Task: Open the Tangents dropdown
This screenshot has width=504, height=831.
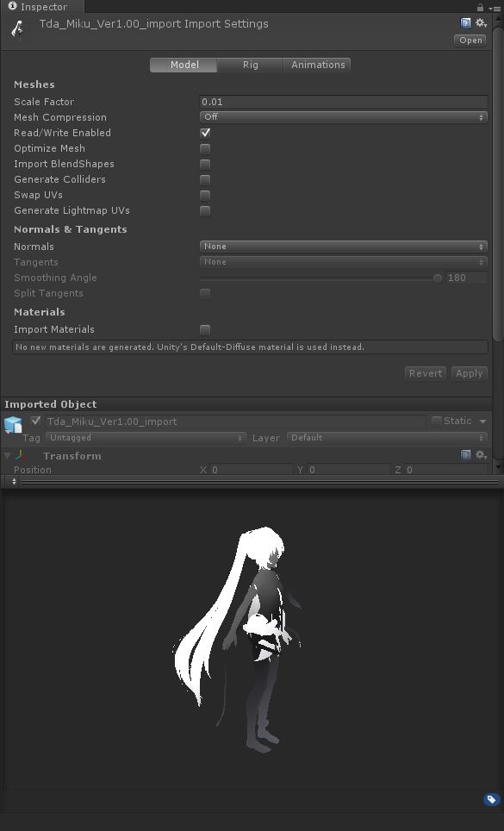Action: pyautogui.click(x=343, y=262)
